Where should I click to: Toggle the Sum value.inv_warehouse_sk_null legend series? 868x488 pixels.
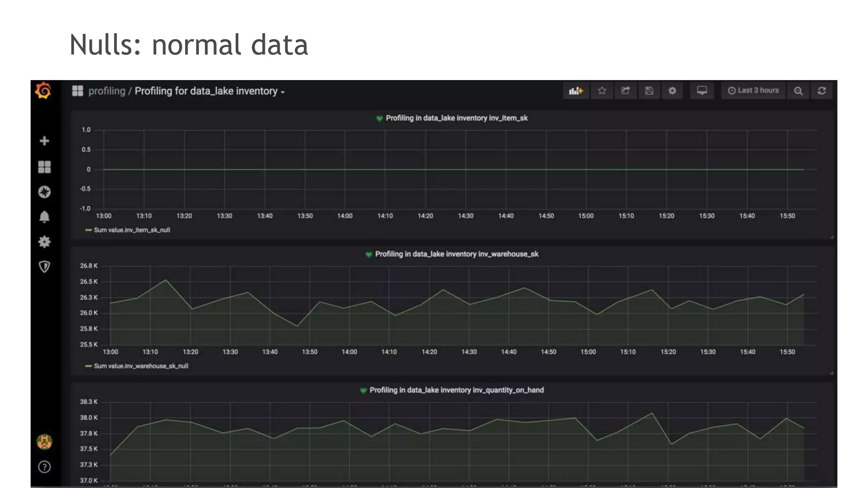141,366
